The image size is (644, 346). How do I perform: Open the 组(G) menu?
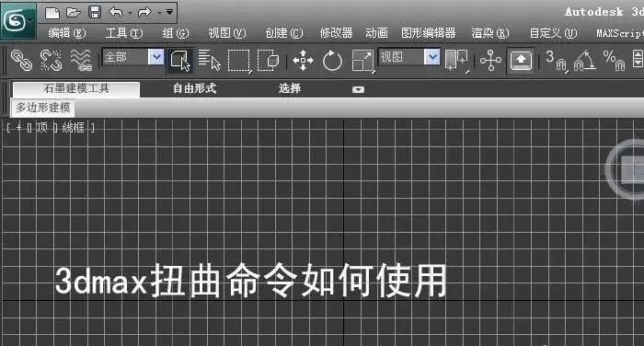pyautogui.click(x=176, y=33)
